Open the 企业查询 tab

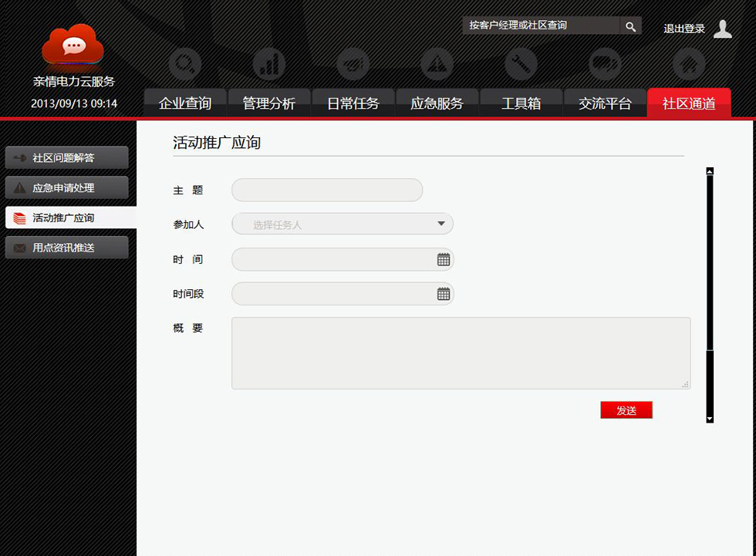click(185, 103)
